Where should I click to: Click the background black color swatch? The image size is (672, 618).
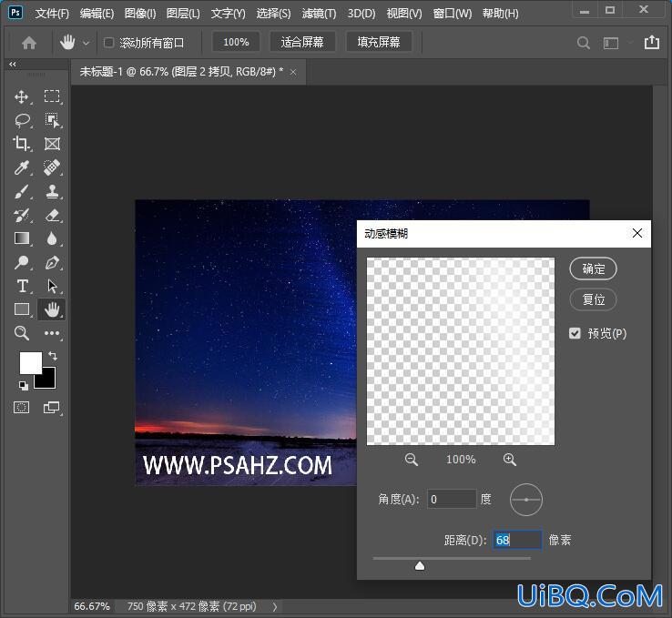48,380
